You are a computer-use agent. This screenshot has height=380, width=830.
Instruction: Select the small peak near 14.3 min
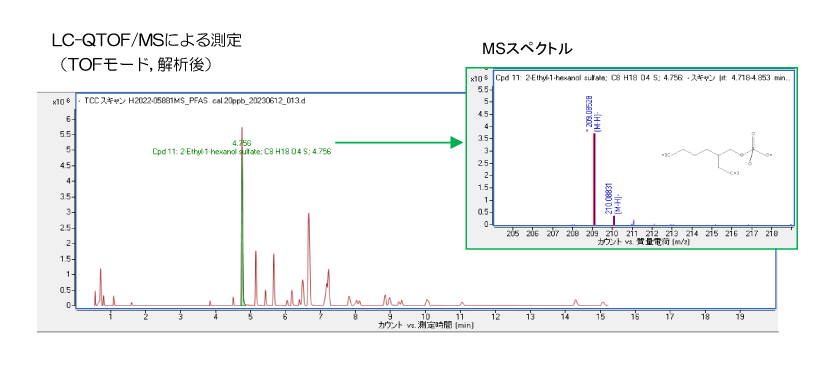coord(575,303)
